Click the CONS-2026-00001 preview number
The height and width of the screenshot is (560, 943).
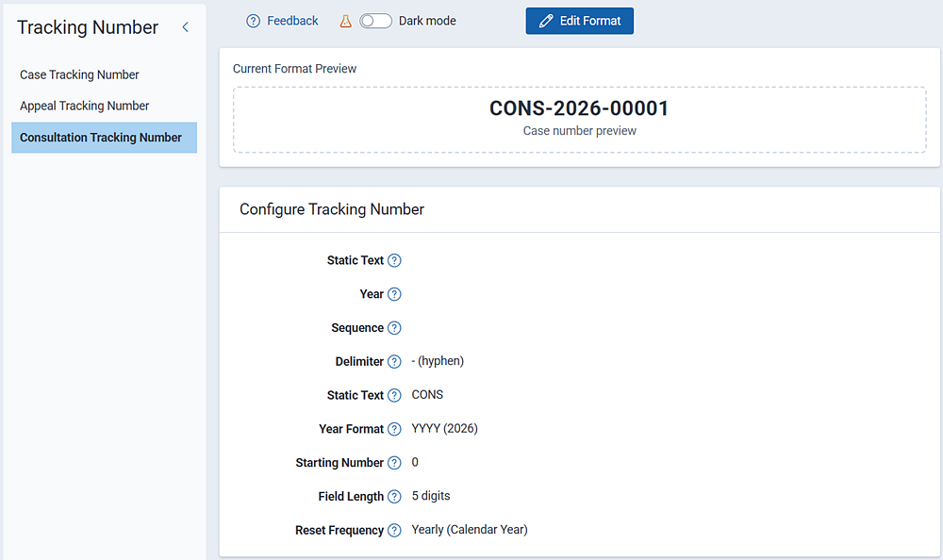[579, 108]
